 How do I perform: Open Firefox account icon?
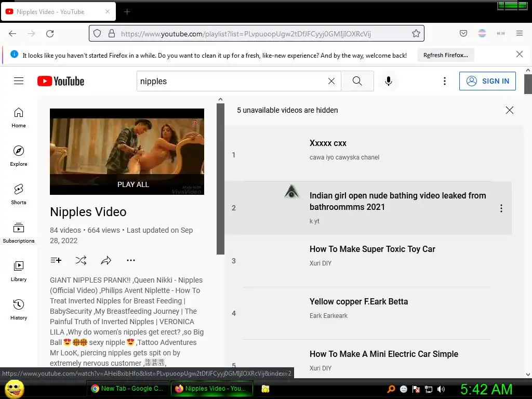[x=482, y=33]
